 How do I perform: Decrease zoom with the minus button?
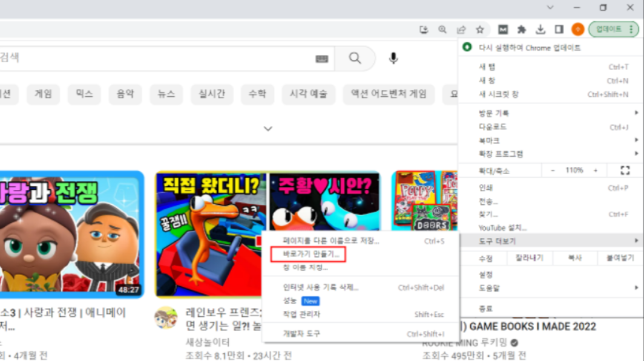pyautogui.click(x=553, y=171)
